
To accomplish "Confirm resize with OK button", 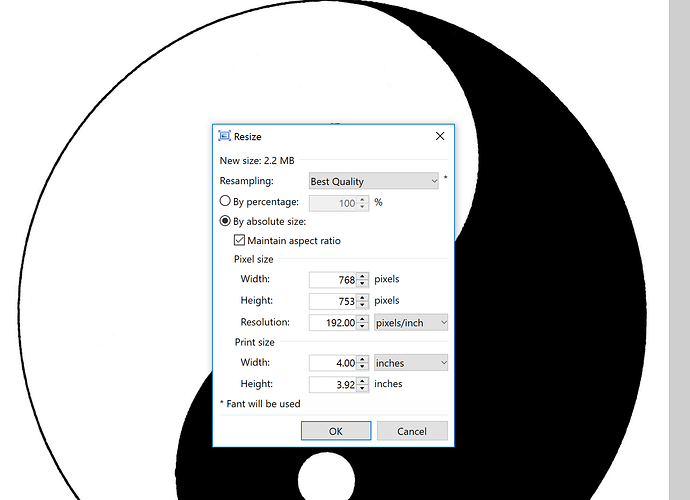I will tap(336, 431).
